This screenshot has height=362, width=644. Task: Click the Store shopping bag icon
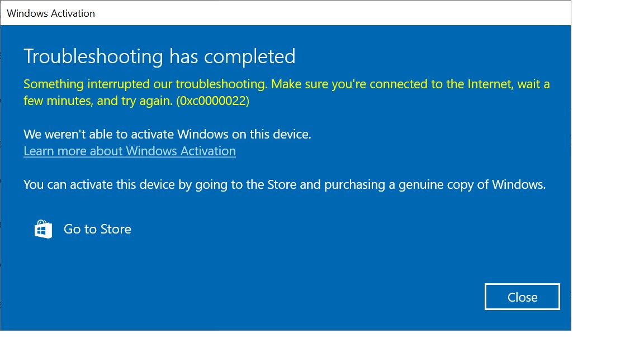coord(43,229)
